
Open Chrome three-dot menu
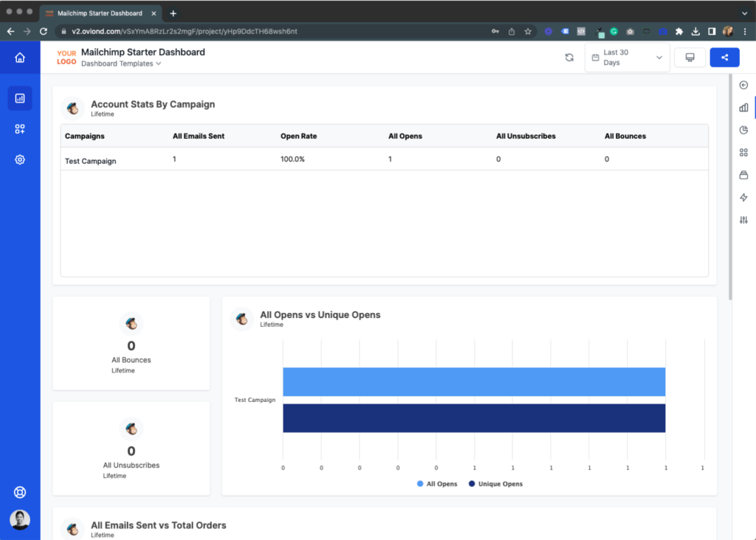(745, 31)
